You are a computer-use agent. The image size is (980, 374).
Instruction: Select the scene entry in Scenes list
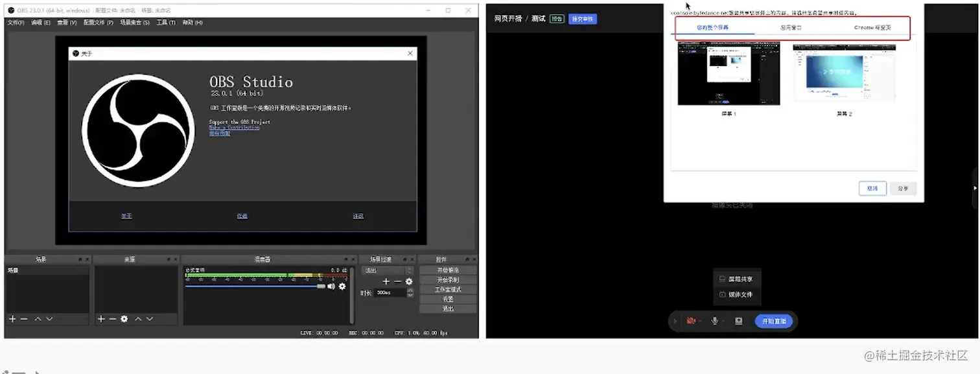point(47,270)
